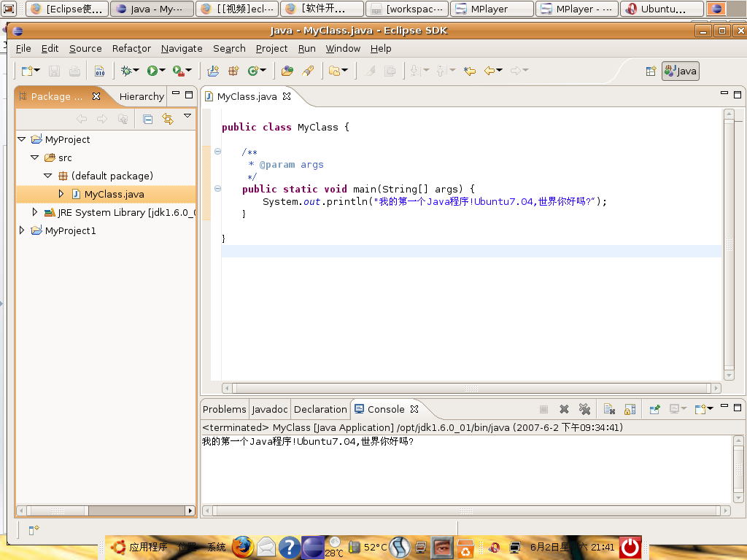The width and height of the screenshot is (747, 560).
Task: Click the orange trash applet in panel
Action: (465, 548)
